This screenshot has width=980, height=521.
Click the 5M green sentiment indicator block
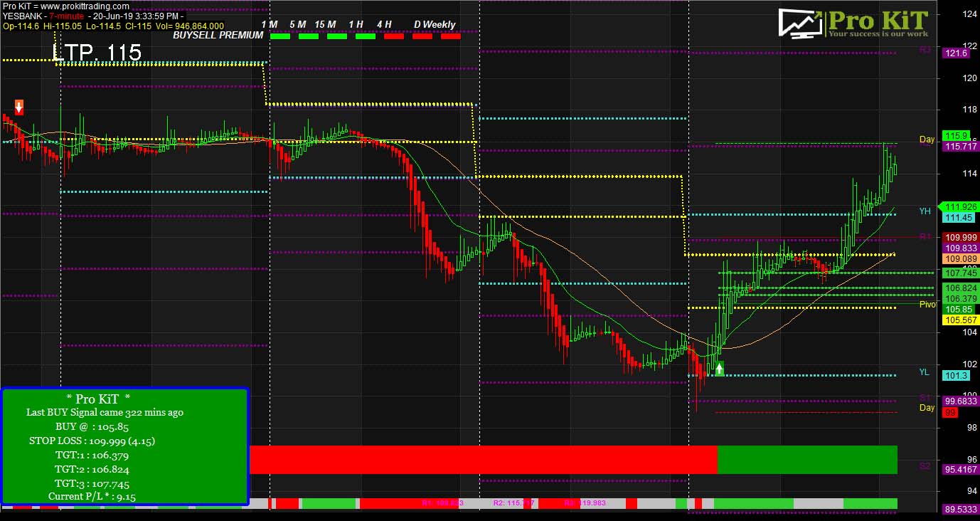[x=307, y=35]
